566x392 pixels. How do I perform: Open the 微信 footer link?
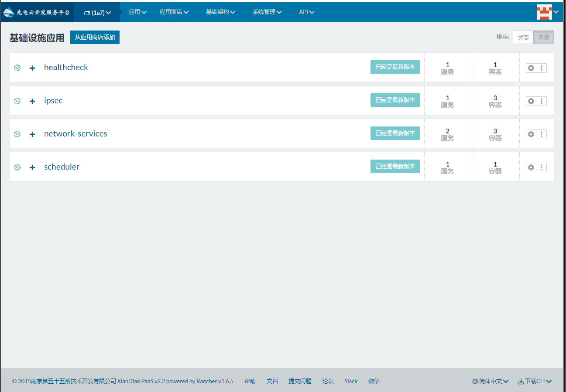pyautogui.click(x=374, y=381)
